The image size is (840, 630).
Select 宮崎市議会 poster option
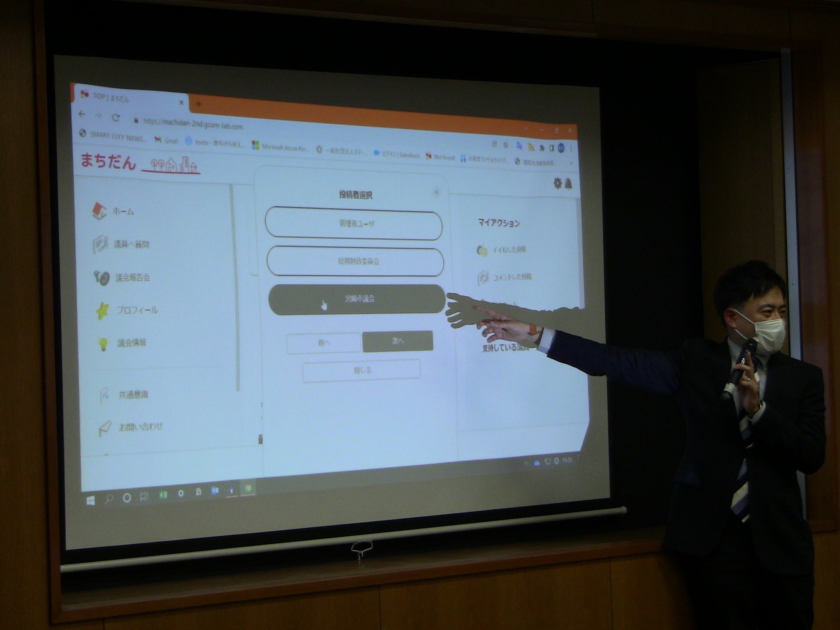coord(357,299)
